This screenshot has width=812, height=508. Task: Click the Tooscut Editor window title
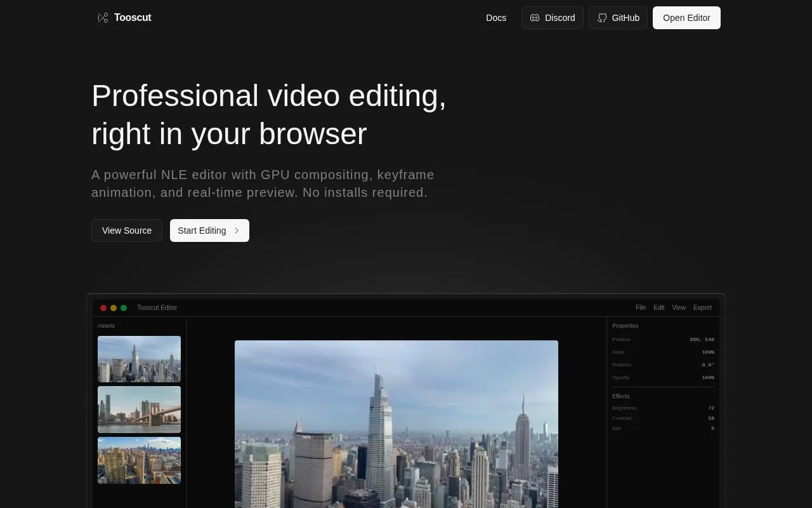157,308
